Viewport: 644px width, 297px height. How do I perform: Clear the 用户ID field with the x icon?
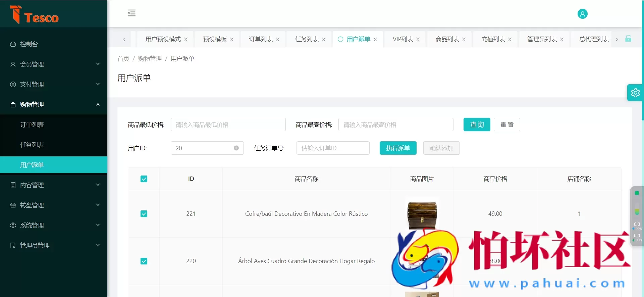pos(236,148)
